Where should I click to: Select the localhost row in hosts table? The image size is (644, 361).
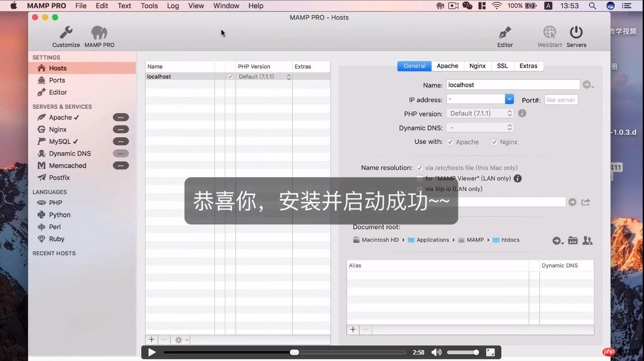click(x=238, y=77)
